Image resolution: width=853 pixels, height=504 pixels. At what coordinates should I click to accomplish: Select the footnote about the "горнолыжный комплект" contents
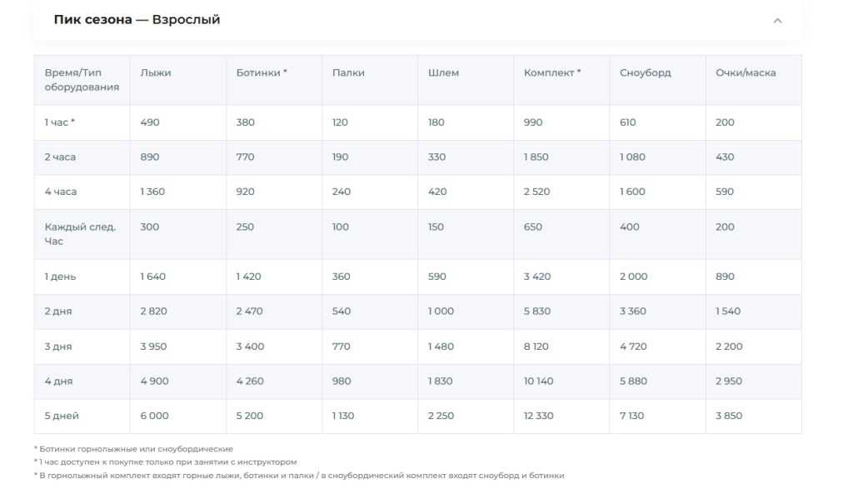click(300, 476)
